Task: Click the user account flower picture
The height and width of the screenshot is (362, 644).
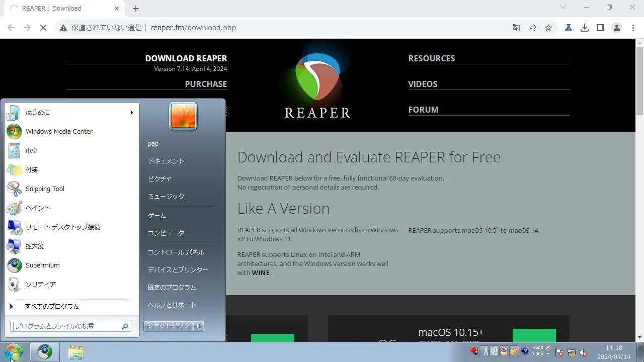Action: [183, 116]
